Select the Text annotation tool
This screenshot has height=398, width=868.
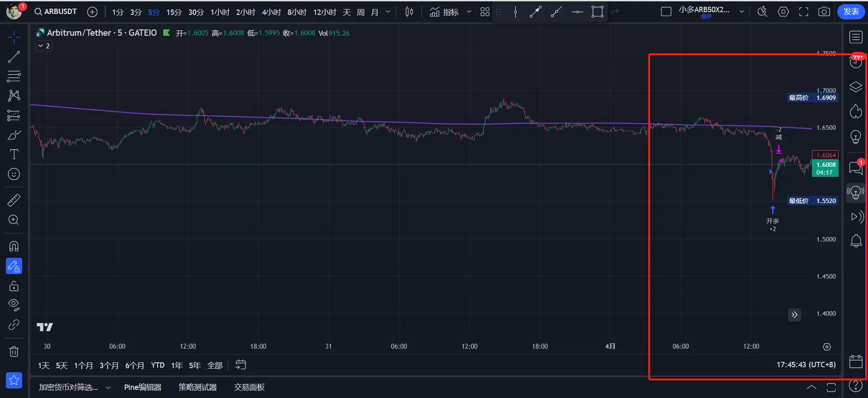click(x=14, y=155)
